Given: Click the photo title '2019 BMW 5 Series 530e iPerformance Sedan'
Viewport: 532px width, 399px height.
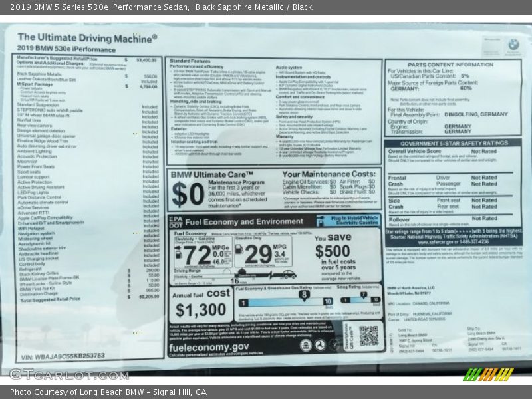Looking at the screenshot, I should [x=100, y=7].
